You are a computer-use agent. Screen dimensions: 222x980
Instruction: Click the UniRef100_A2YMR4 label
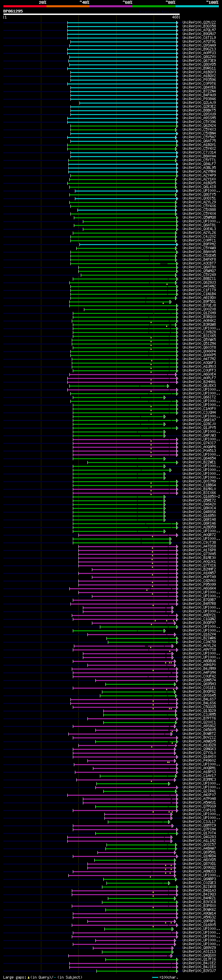point(199,172)
